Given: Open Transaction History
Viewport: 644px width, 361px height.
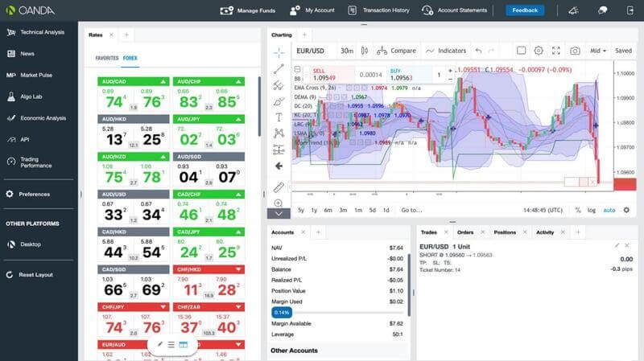Looking at the screenshot, I should (x=378, y=10).
